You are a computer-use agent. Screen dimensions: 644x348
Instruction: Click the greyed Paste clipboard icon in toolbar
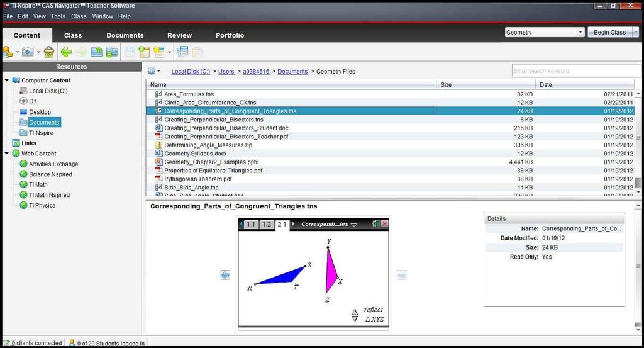click(197, 52)
